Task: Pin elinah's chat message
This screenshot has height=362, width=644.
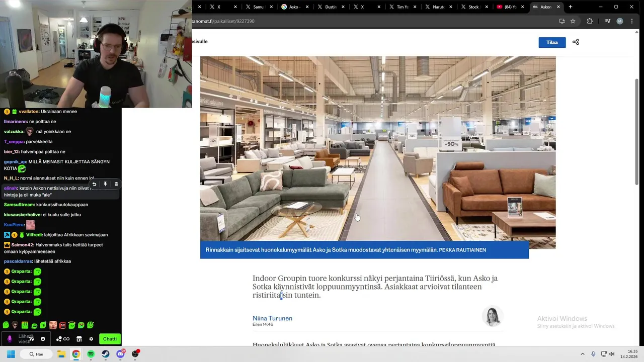Action: point(105,185)
